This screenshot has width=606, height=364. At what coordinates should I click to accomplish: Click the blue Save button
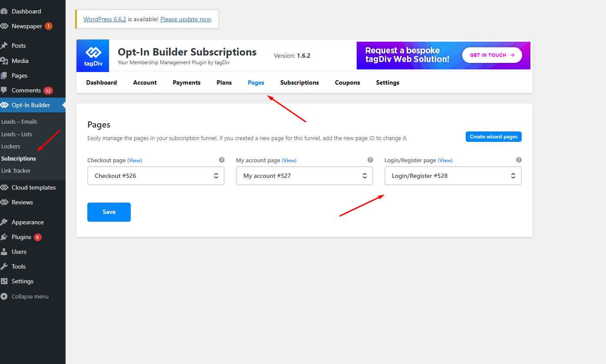click(109, 212)
